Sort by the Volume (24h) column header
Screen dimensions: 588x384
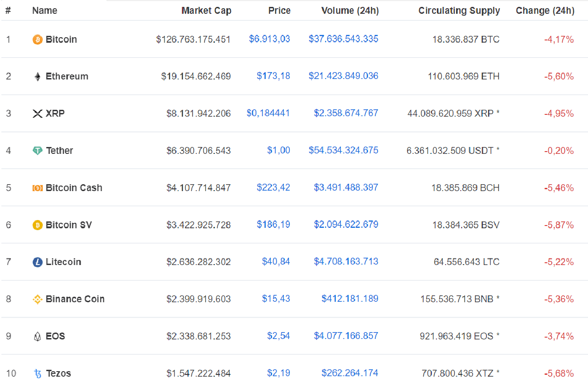click(x=350, y=11)
